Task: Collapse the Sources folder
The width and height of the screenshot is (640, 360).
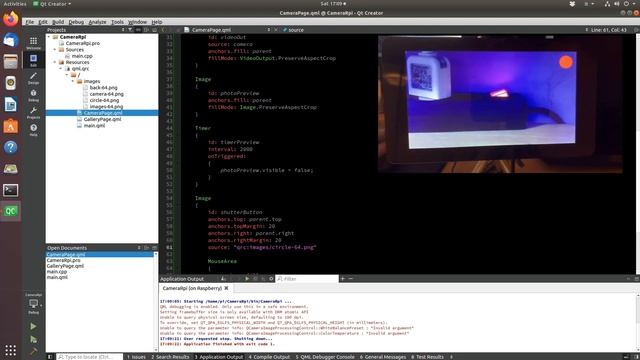Action: (55, 49)
